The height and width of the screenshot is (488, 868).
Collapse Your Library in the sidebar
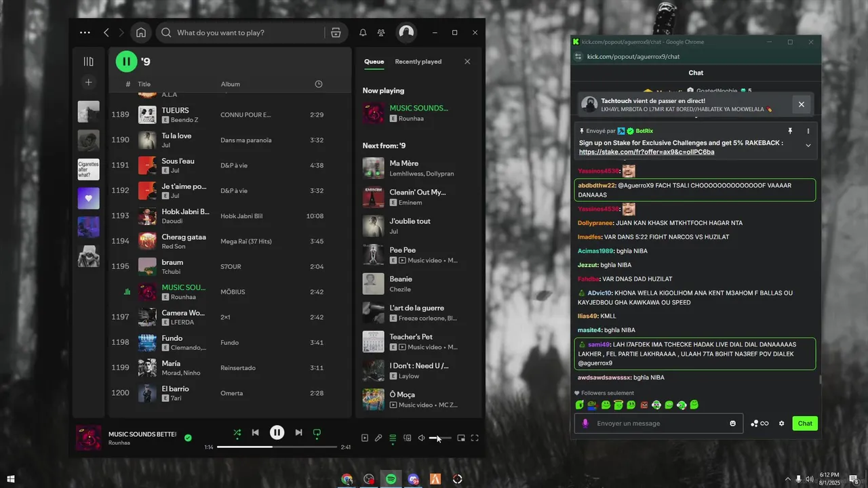pos(88,62)
